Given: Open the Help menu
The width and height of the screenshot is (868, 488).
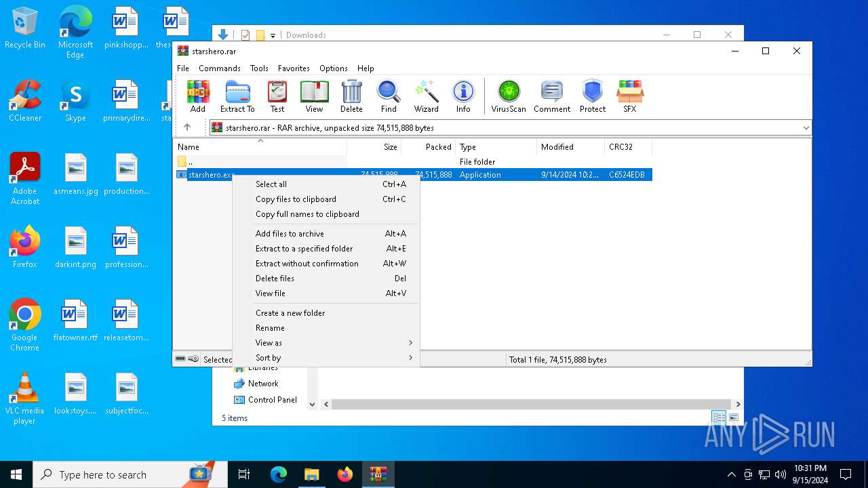Looking at the screenshot, I should click(x=366, y=68).
